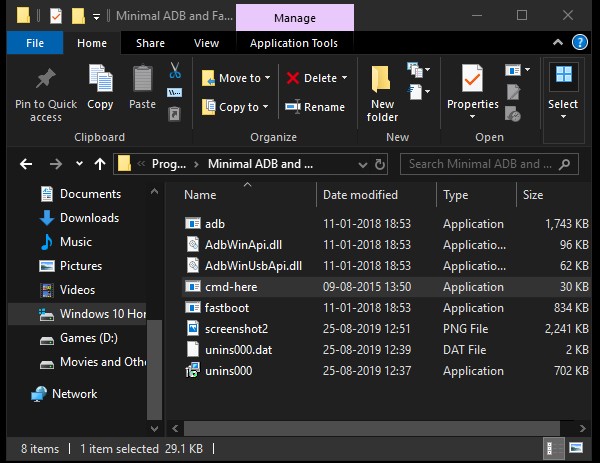Switch to the View ribbon tab

[x=206, y=43]
